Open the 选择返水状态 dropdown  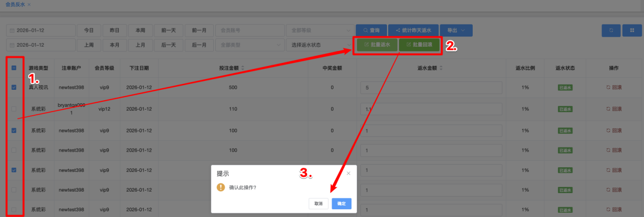pyautogui.click(x=319, y=45)
